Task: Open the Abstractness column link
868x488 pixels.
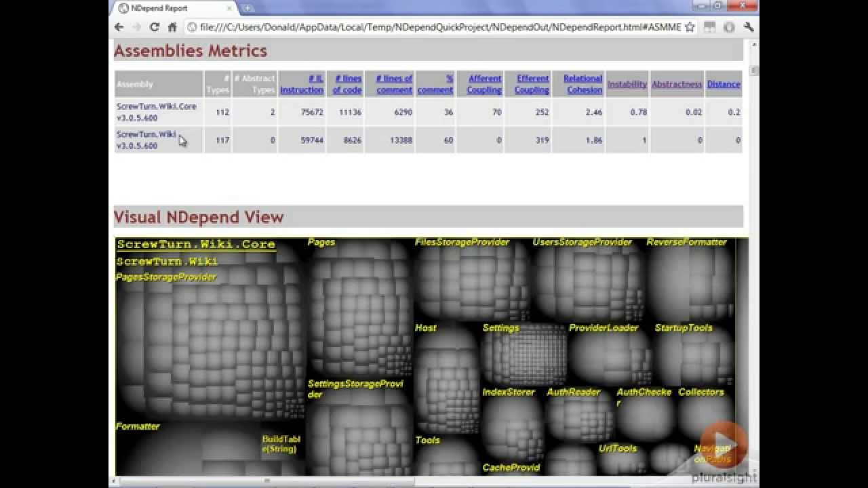Action: (x=677, y=84)
